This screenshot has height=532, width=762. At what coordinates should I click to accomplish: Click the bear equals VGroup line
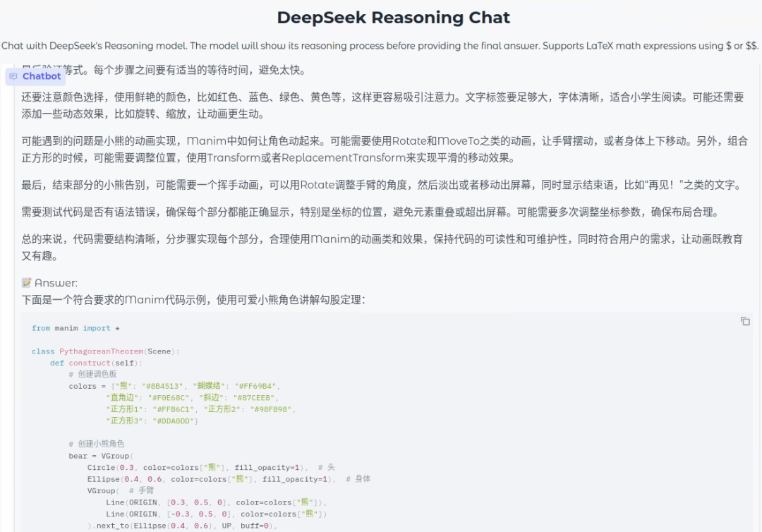click(102, 456)
